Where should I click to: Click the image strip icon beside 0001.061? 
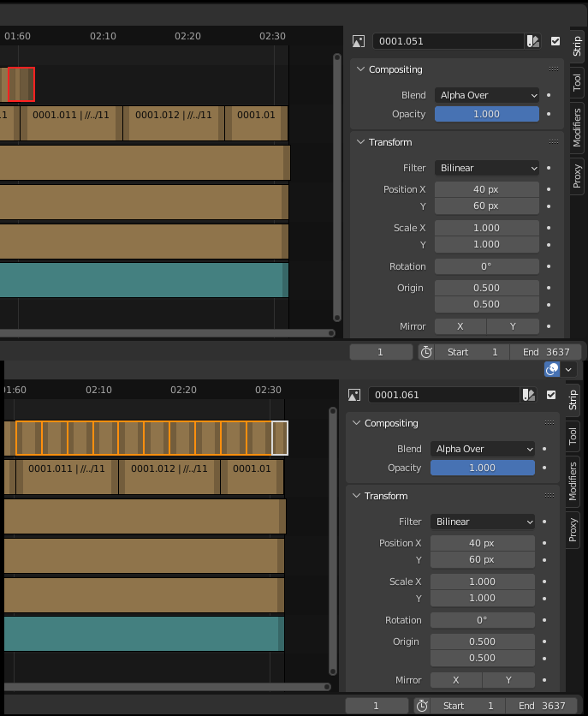click(x=354, y=395)
